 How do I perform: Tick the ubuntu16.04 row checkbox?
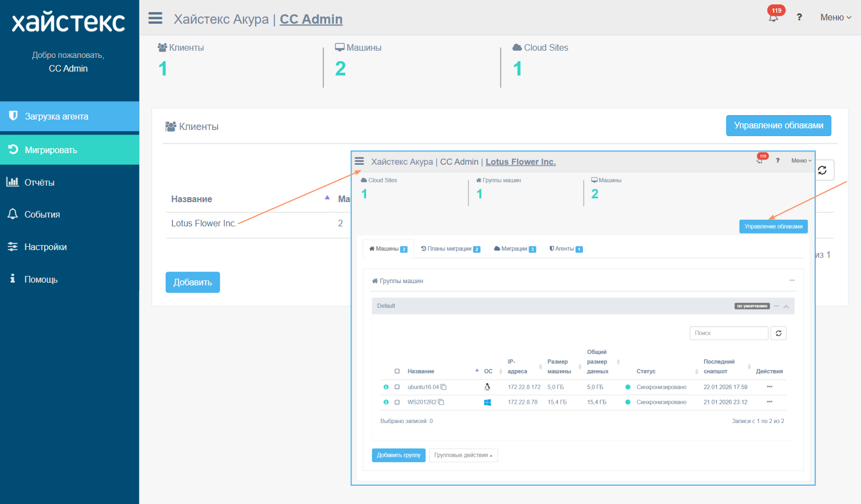[397, 387]
